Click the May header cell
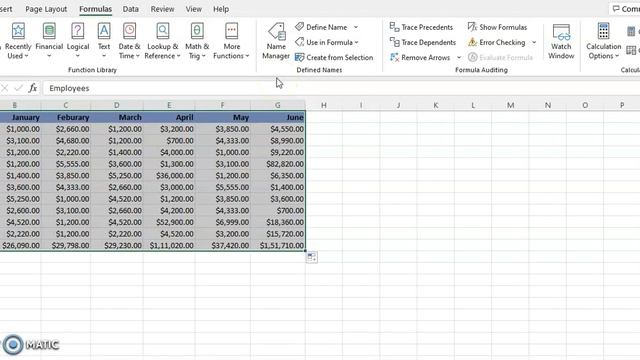The height and width of the screenshot is (360, 640). 222,118
